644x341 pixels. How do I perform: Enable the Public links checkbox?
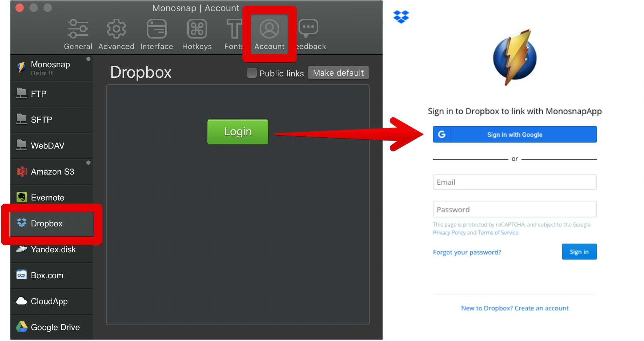coord(251,73)
